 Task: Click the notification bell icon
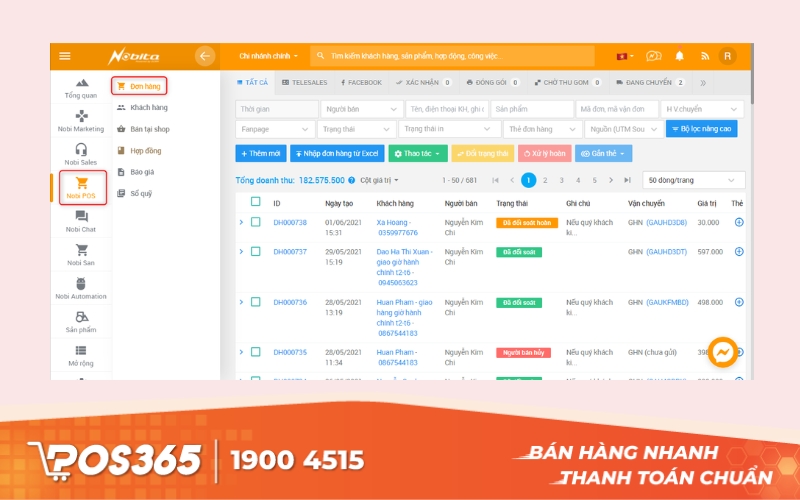point(680,56)
